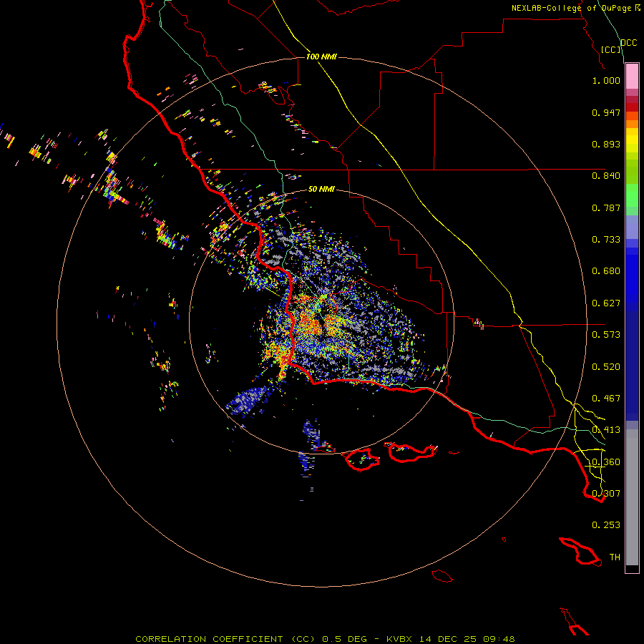Click the 0.573 scale value
The height and width of the screenshot is (644, 644).
tap(606, 335)
